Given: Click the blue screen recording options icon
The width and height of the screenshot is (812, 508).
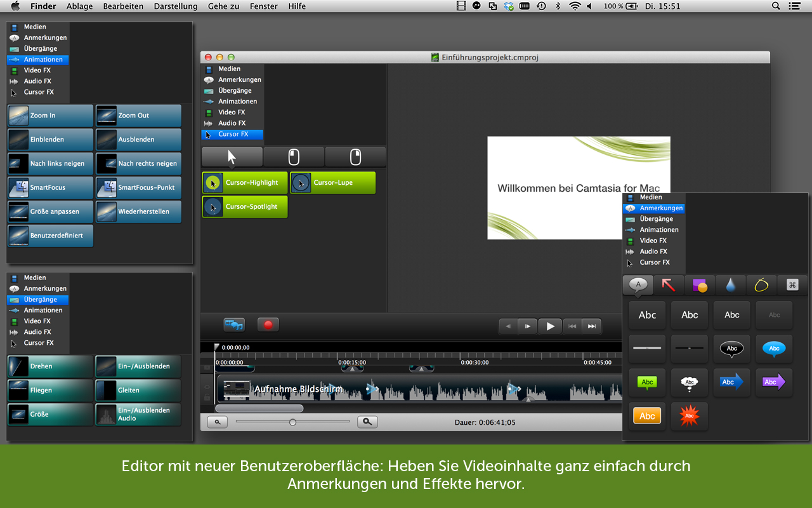Looking at the screenshot, I should (x=234, y=324).
